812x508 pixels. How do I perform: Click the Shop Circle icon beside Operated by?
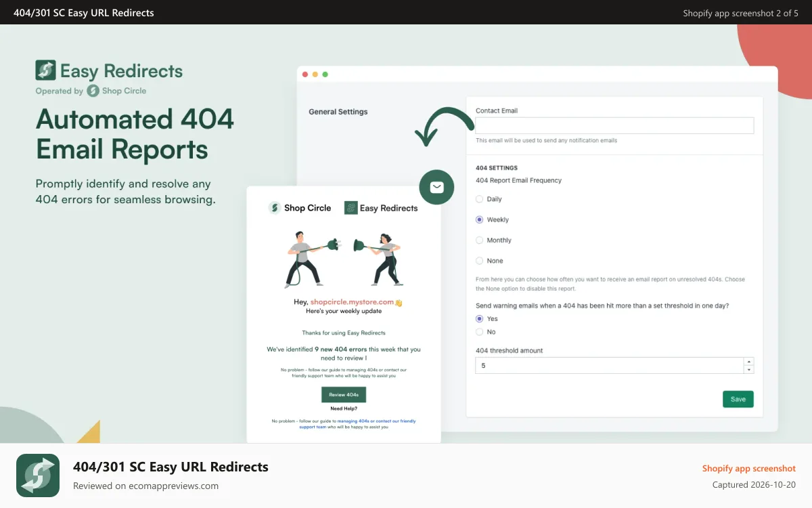(93, 91)
